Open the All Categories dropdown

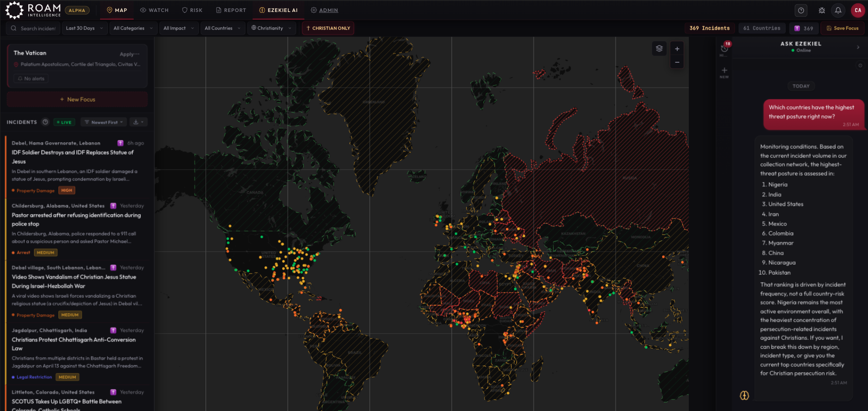133,28
